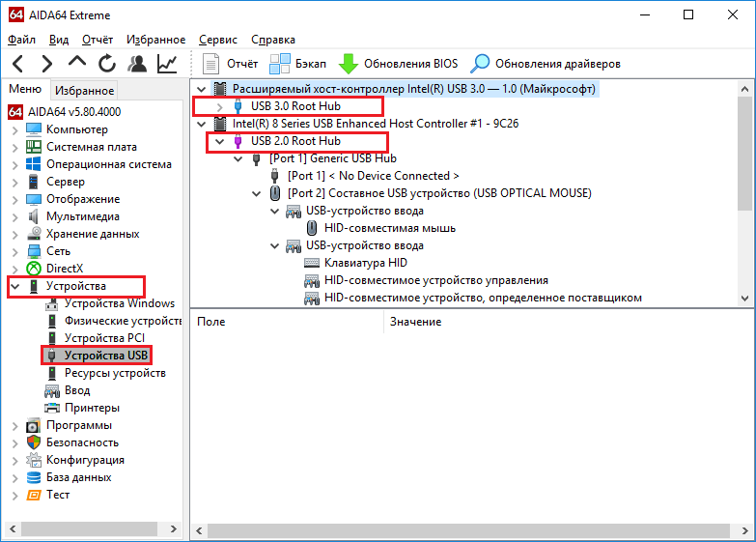Open the Избранное menu in menu bar
Image resolution: width=756 pixels, height=542 pixels.
point(155,40)
